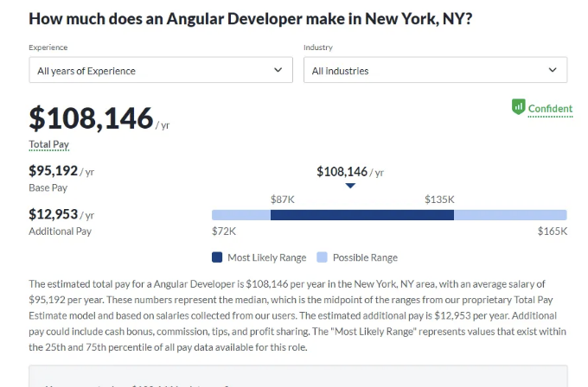
Task: Click the $135K range label
Action: [x=439, y=200]
